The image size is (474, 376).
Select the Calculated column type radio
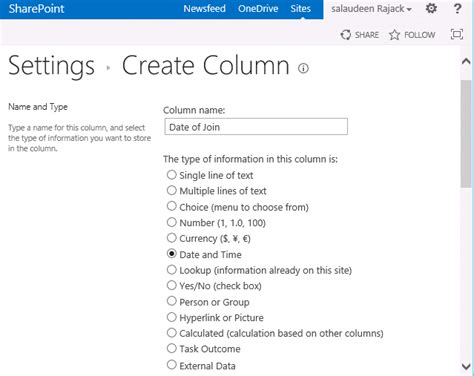(x=171, y=333)
